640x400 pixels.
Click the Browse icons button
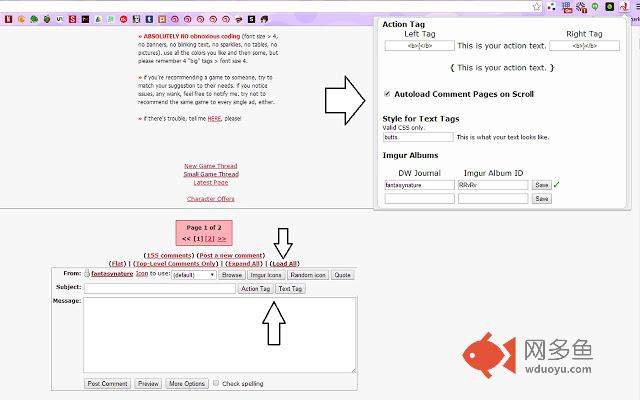point(232,275)
